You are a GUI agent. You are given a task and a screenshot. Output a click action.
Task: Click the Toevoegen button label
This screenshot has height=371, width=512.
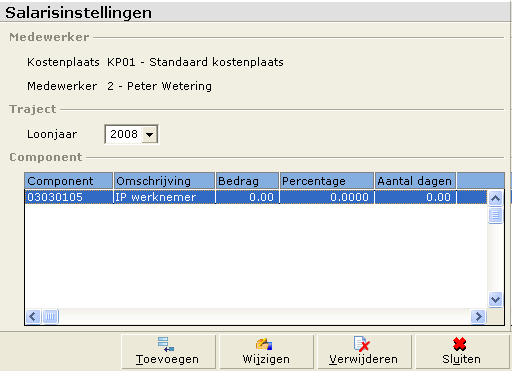[x=167, y=359]
